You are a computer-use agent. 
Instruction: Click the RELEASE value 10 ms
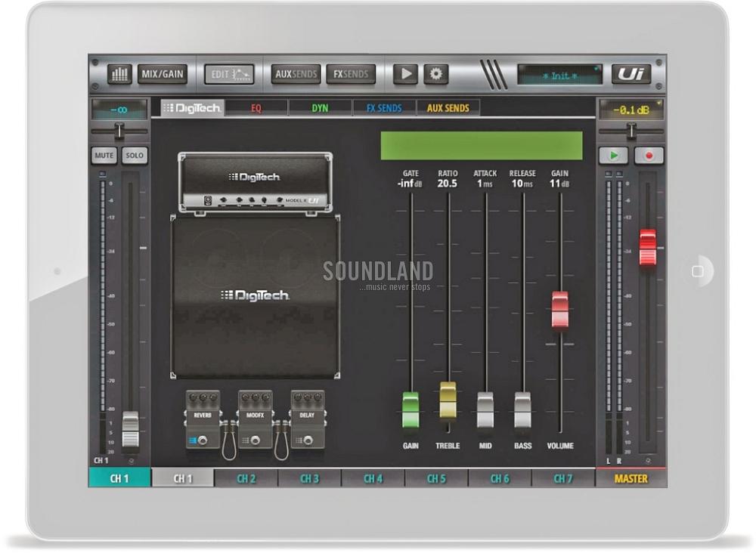pyautogui.click(x=522, y=184)
